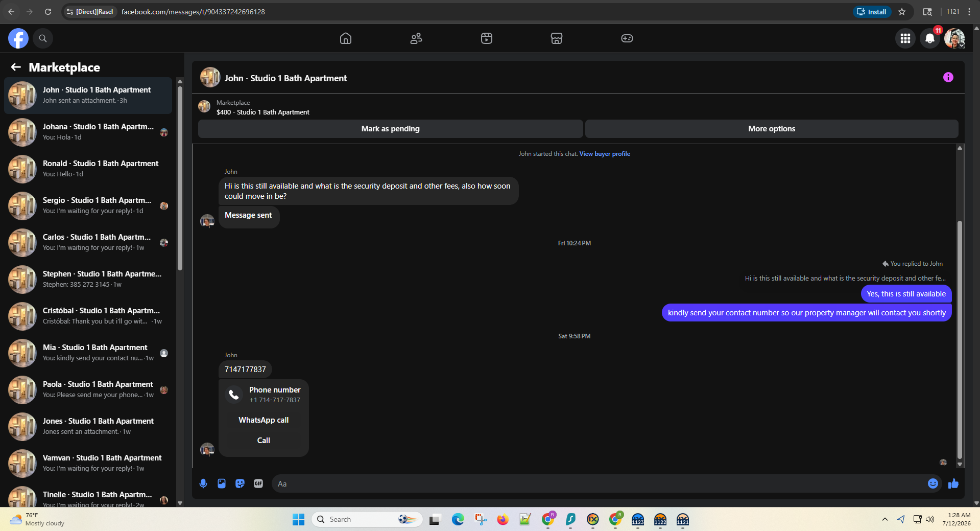The image size is (980, 531).
Task: Open the Marketplace storefront icon
Action: point(557,38)
